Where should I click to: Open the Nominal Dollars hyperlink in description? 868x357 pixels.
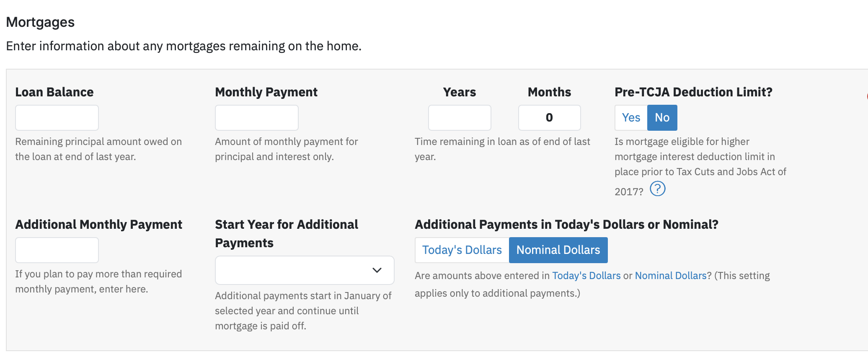point(671,276)
